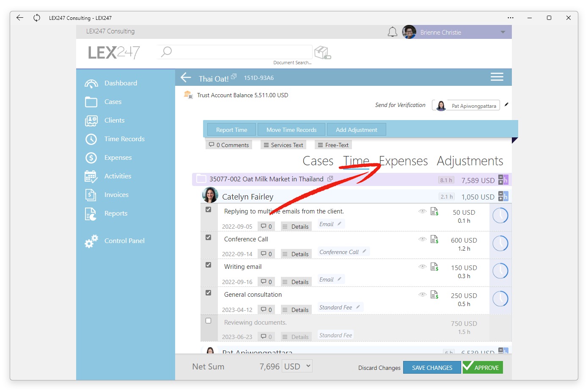Edit the verification recipient pencil icon

point(506,104)
